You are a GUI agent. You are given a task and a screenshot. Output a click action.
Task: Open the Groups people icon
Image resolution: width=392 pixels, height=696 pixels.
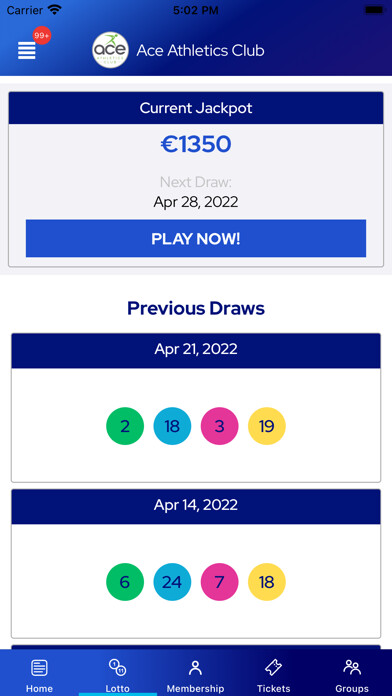352,667
